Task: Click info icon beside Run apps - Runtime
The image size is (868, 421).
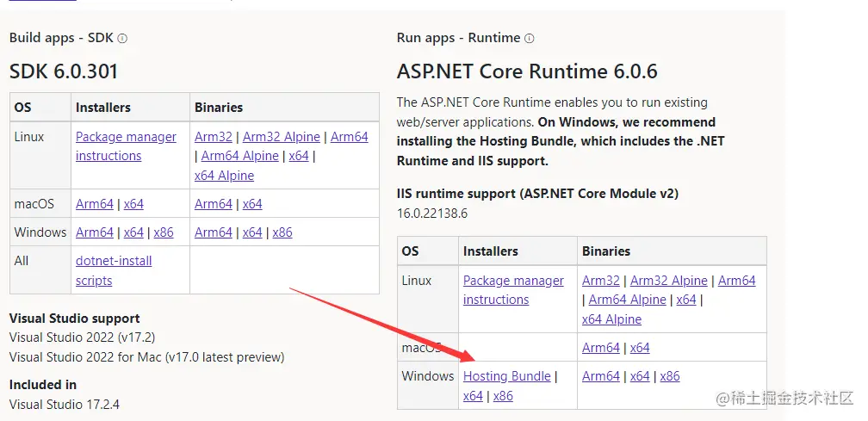Action: [x=530, y=39]
